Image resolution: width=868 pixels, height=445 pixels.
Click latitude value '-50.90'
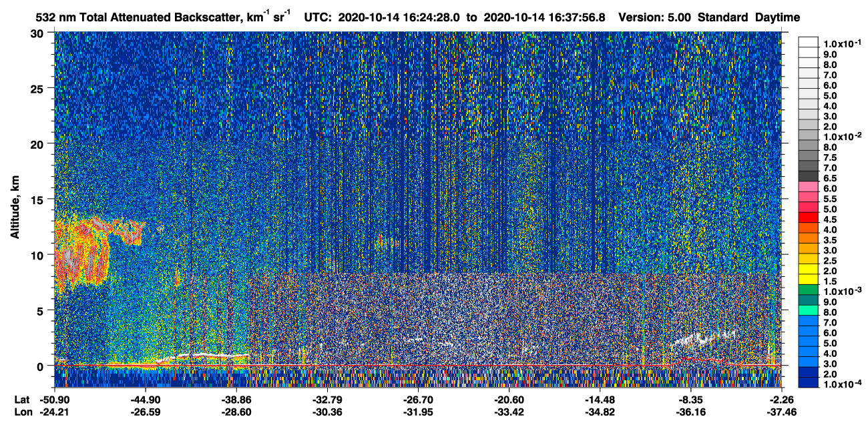(54, 399)
